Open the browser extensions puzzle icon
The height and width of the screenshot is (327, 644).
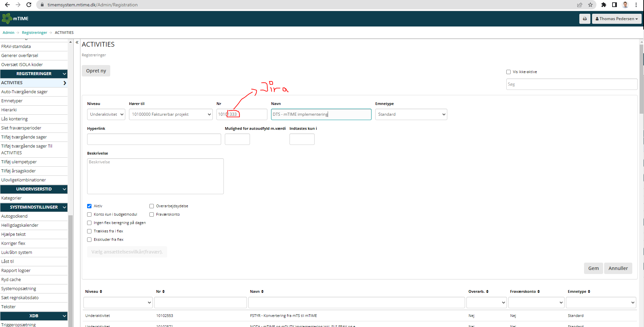point(603,5)
